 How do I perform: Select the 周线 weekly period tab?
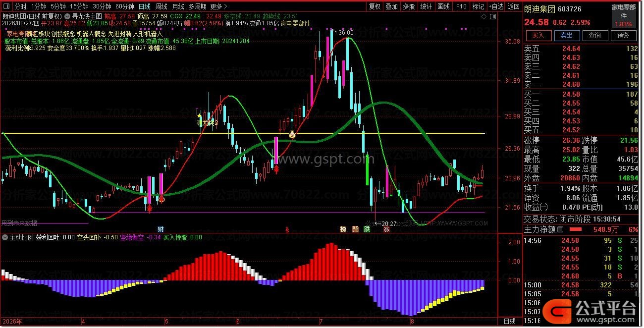(161, 7)
